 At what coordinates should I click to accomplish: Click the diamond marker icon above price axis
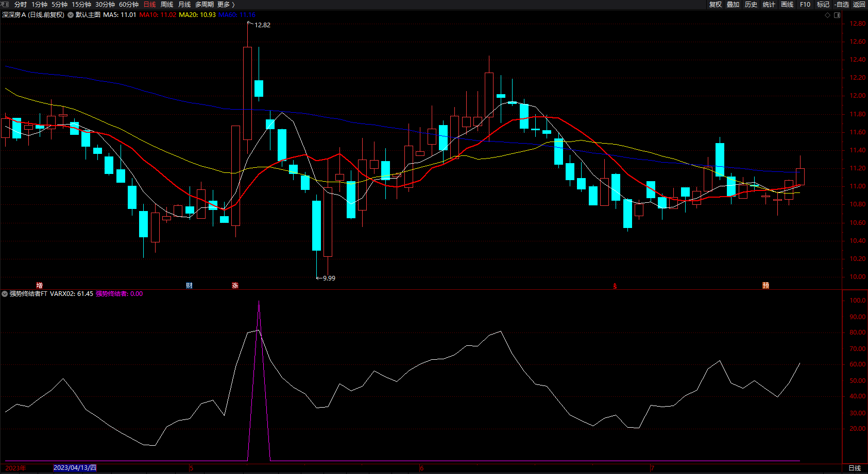pos(828,15)
